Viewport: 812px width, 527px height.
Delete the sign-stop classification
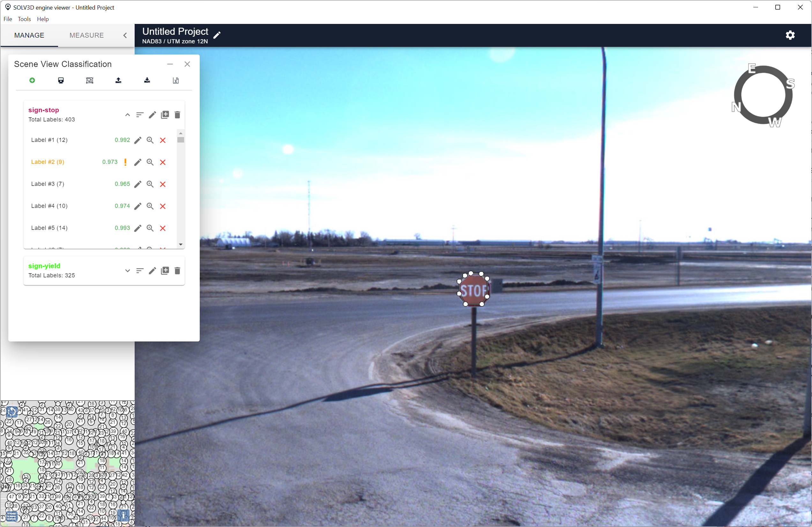click(x=177, y=115)
